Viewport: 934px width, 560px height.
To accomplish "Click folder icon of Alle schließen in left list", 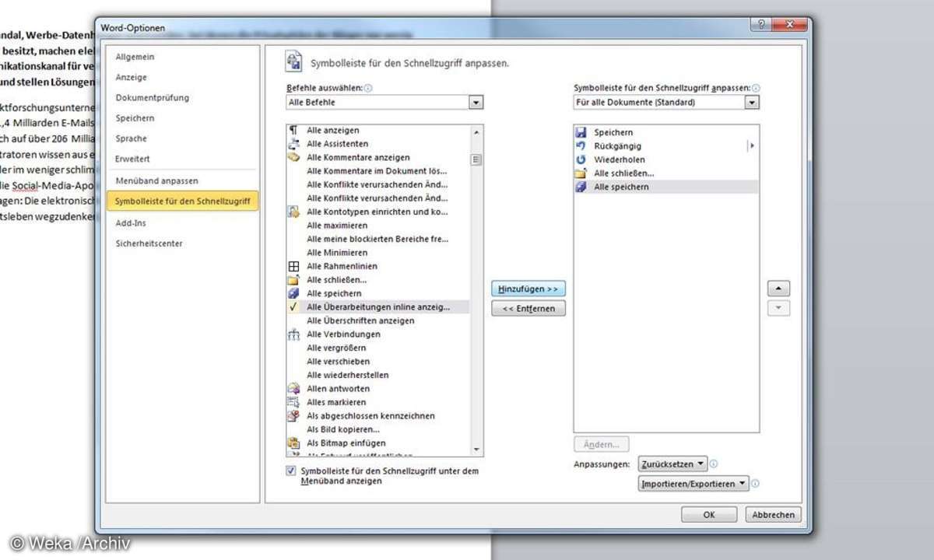I will tap(293, 279).
